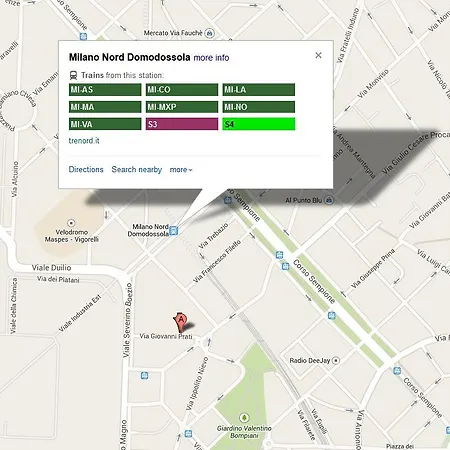
Task: Open the more info link
Action: pos(211,58)
